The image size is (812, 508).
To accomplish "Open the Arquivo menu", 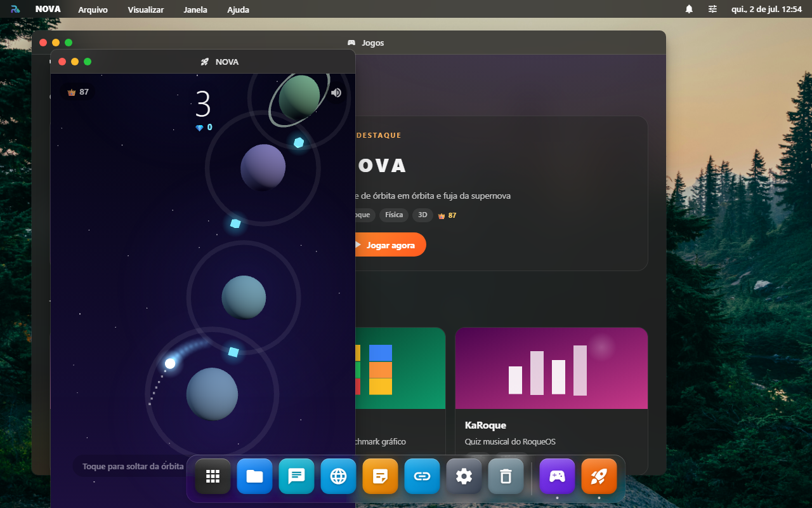I will click(93, 10).
